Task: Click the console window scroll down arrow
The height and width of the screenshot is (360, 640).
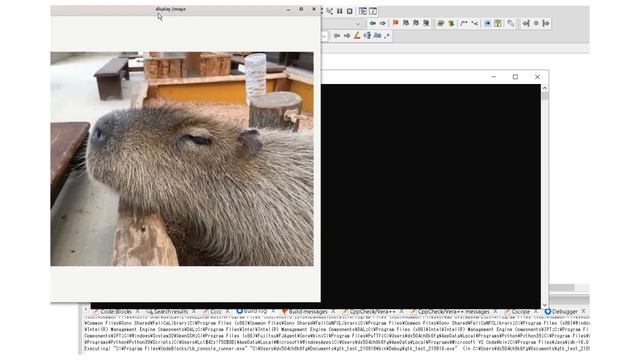Action: click(544, 305)
